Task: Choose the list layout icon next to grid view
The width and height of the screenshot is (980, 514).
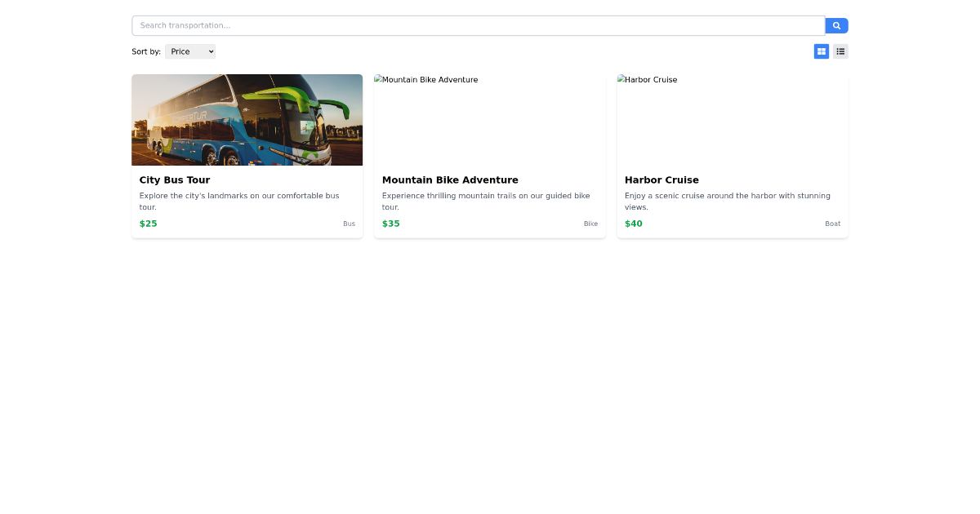Action: [x=840, y=51]
